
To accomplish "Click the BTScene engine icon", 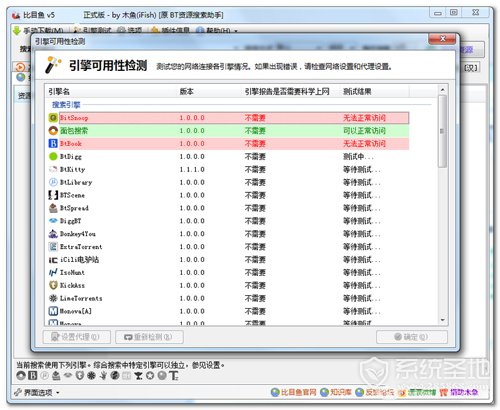I will pyautogui.click(x=53, y=195).
